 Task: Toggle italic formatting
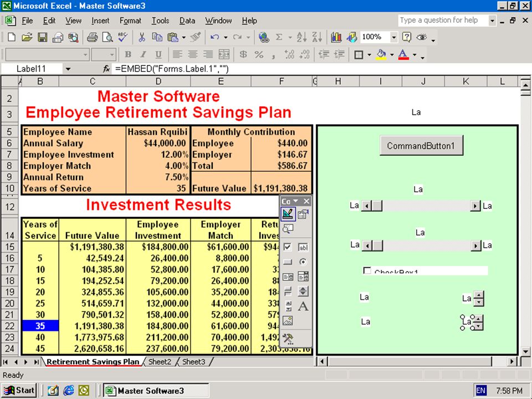click(x=143, y=54)
